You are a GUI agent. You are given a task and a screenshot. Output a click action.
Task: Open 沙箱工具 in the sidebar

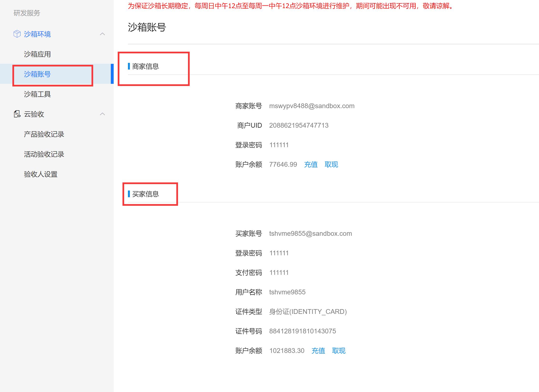(x=37, y=94)
